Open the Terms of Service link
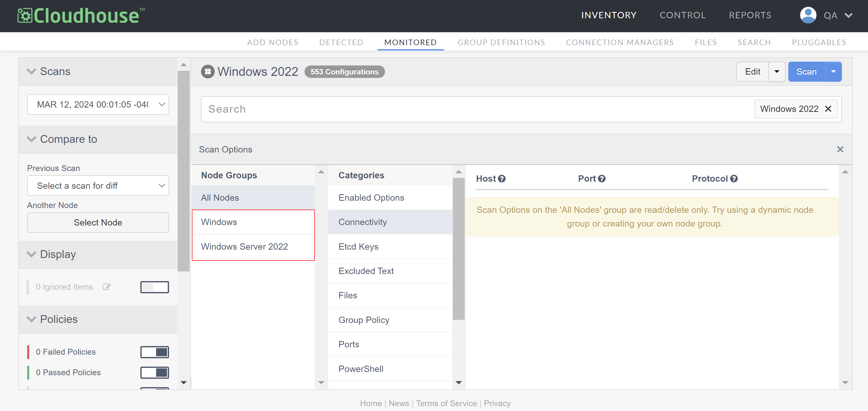Image resolution: width=868 pixels, height=411 pixels. (446, 403)
